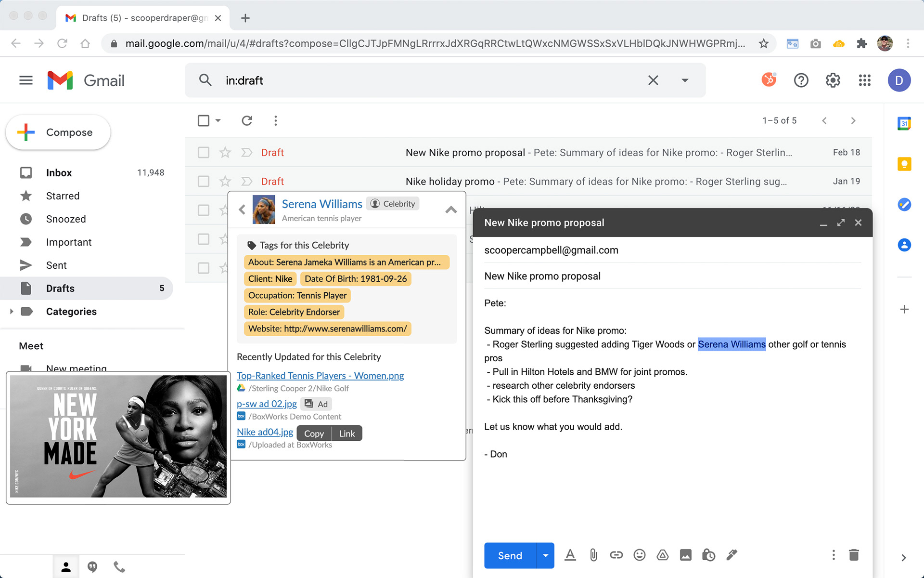
Task: Open the select-all dropdown arrow
Action: (x=218, y=120)
